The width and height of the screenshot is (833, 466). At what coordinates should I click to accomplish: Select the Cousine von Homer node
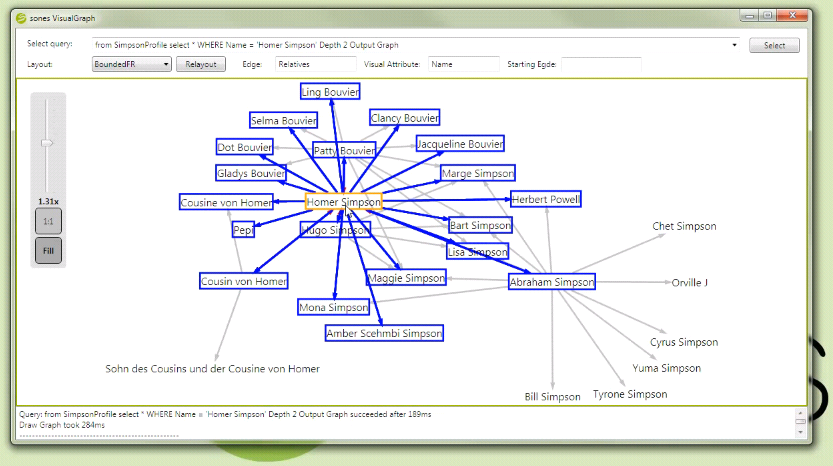[x=226, y=202]
